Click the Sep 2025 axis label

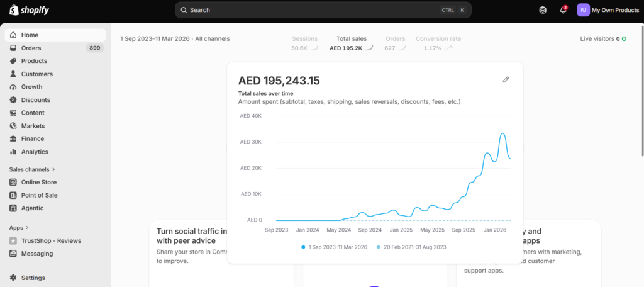[464, 230]
